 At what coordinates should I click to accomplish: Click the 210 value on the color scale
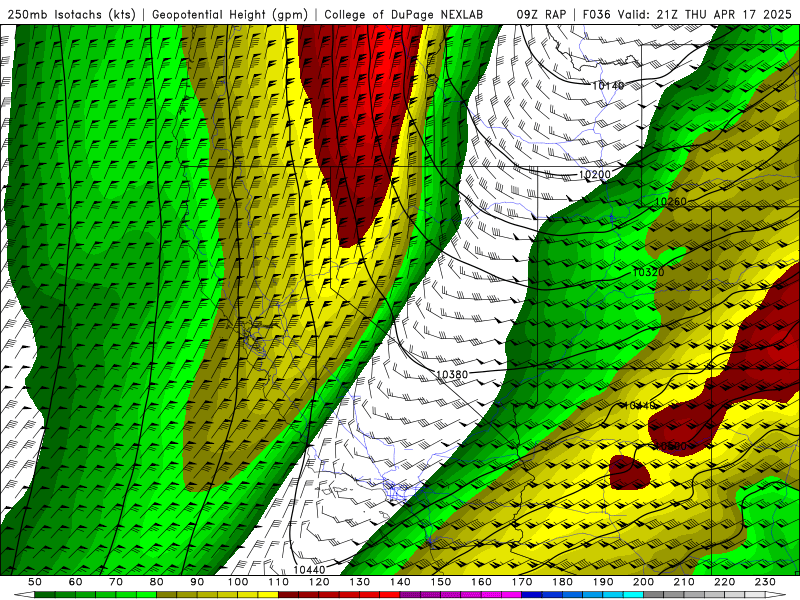[684, 582]
